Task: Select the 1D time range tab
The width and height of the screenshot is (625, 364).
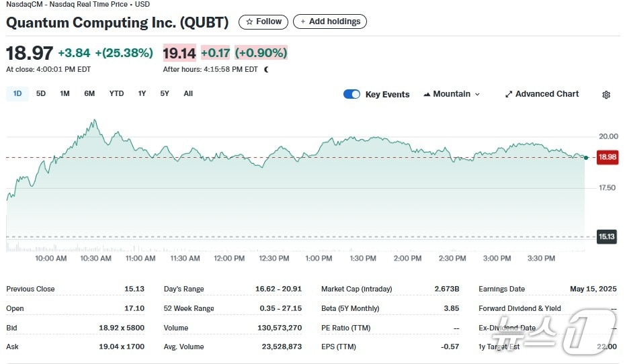Action: coord(17,93)
